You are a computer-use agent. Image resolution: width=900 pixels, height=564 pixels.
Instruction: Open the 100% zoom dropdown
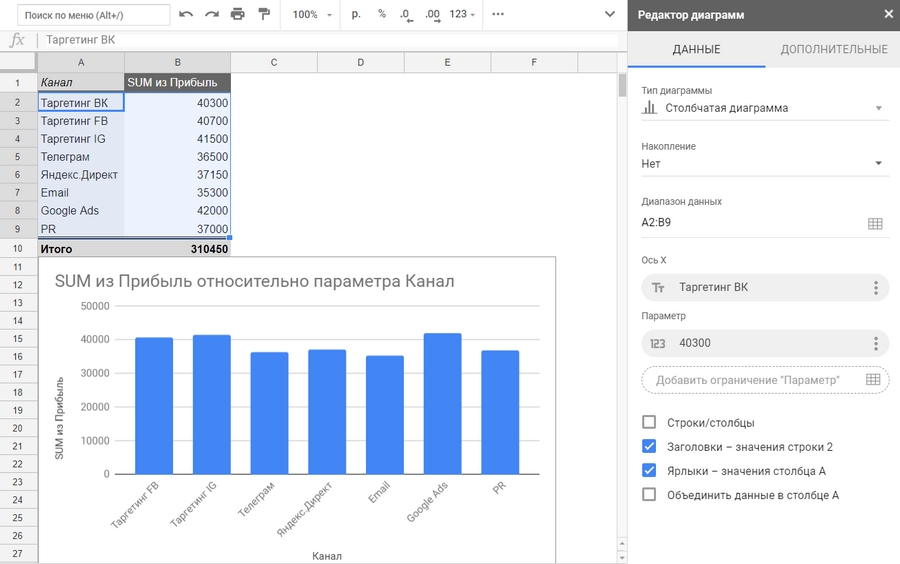pyautogui.click(x=312, y=15)
